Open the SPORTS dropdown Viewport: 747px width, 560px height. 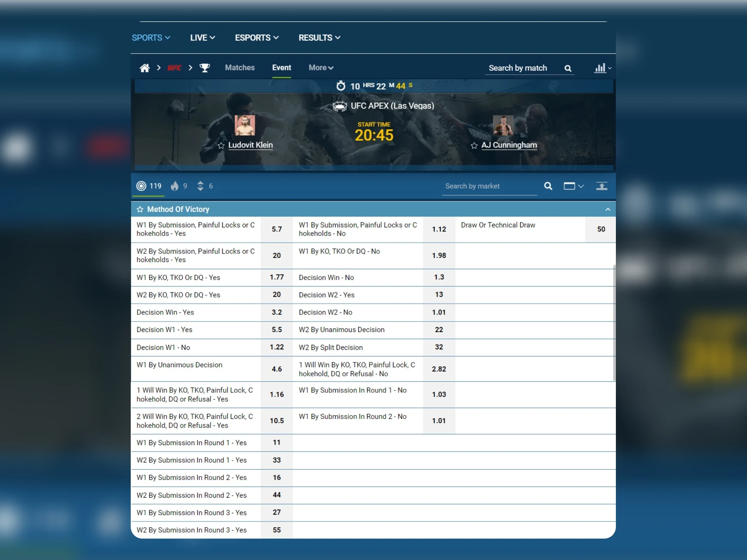tap(151, 38)
